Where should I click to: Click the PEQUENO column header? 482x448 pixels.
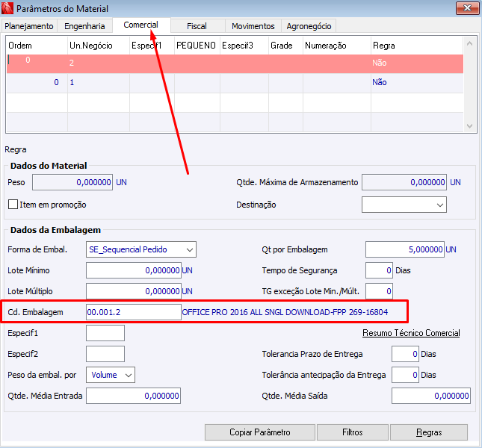[x=197, y=46]
